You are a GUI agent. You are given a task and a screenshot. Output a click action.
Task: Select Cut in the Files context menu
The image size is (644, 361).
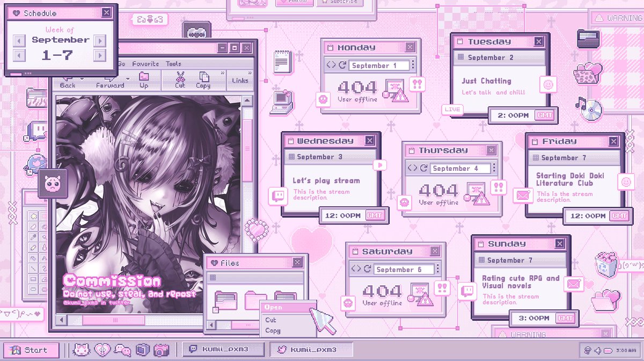[x=271, y=320]
